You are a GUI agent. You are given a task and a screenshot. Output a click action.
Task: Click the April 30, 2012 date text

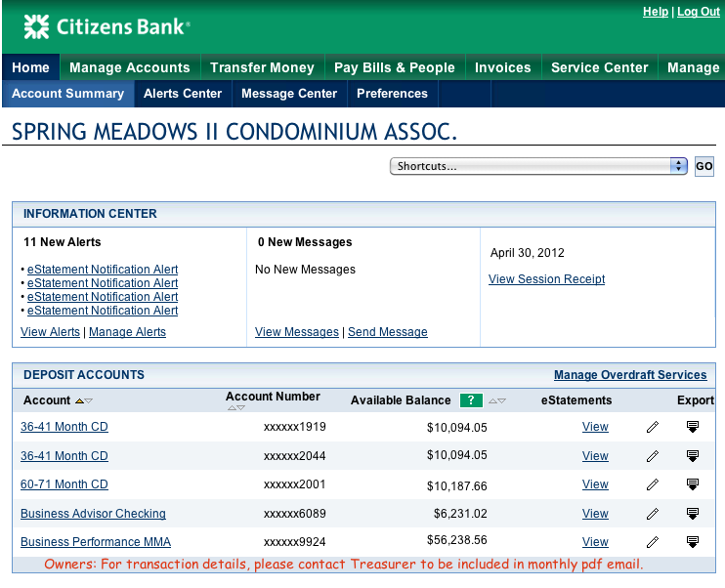528,253
